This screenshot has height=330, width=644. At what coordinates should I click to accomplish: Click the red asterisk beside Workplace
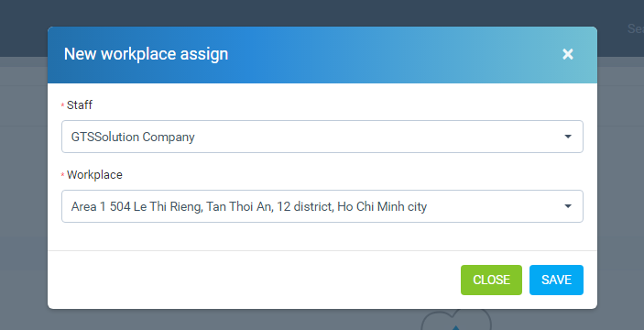click(62, 175)
